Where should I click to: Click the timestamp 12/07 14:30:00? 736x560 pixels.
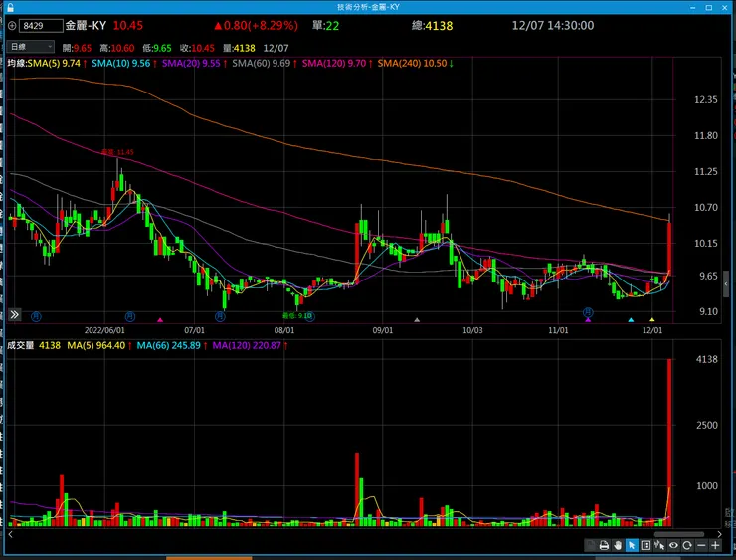pyautogui.click(x=553, y=25)
